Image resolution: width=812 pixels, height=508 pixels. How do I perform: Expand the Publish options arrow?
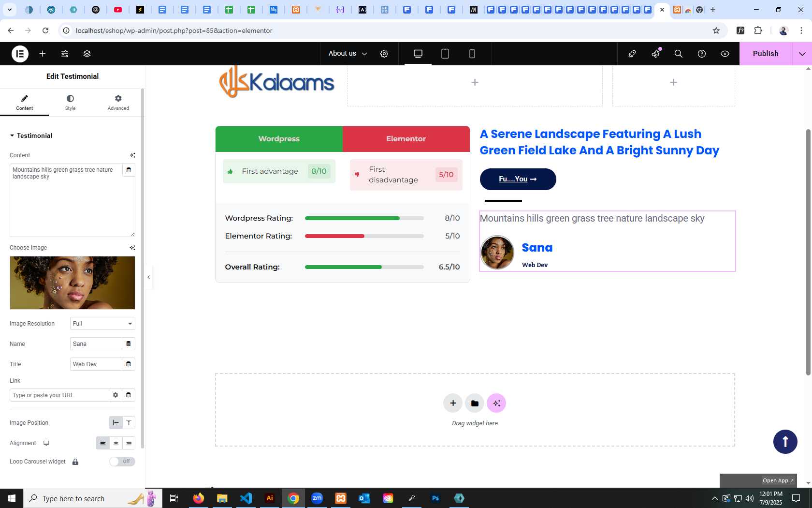tap(802, 54)
